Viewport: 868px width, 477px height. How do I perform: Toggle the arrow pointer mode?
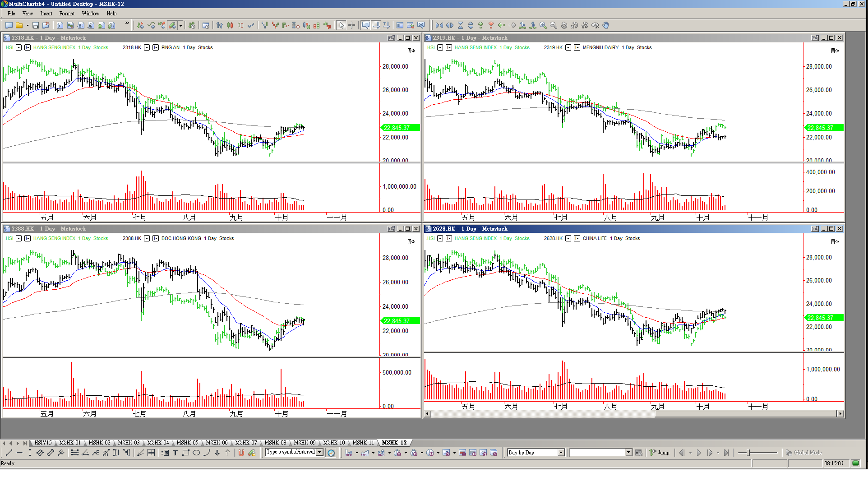(x=342, y=25)
